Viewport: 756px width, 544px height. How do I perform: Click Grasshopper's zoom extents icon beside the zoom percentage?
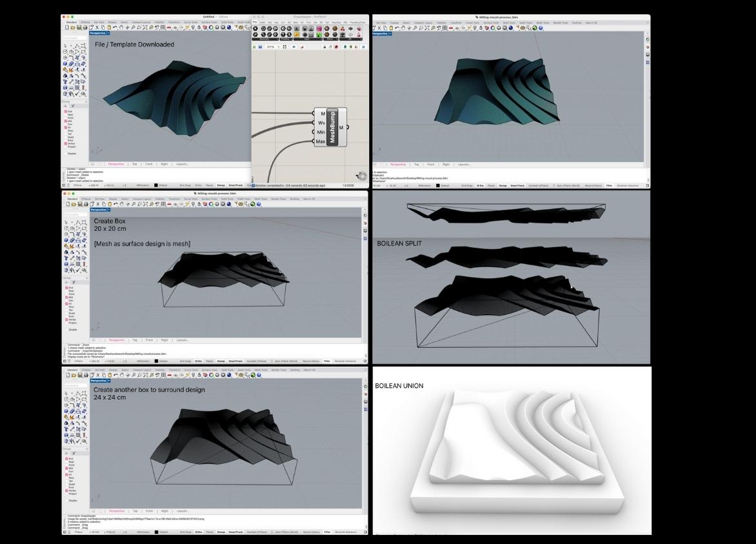[285, 46]
